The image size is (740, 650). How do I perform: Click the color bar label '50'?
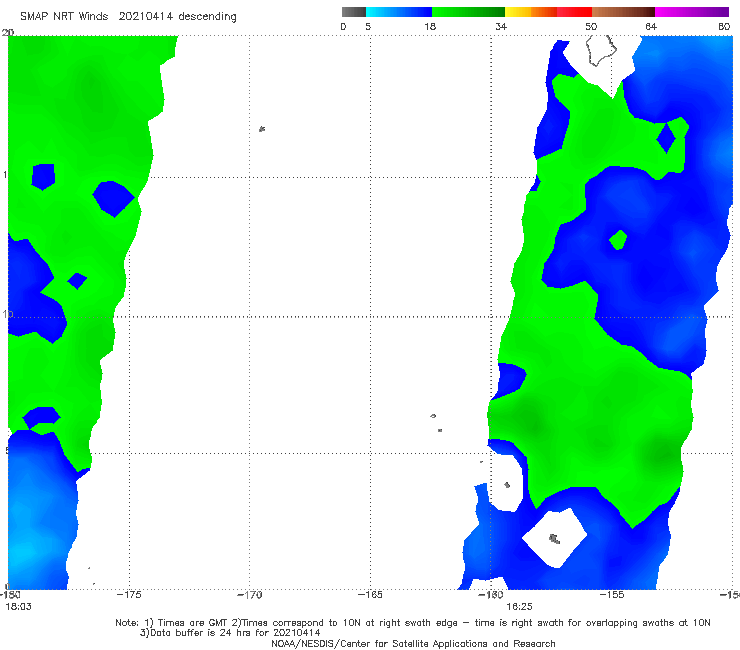pyautogui.click(x=591, y=26)
